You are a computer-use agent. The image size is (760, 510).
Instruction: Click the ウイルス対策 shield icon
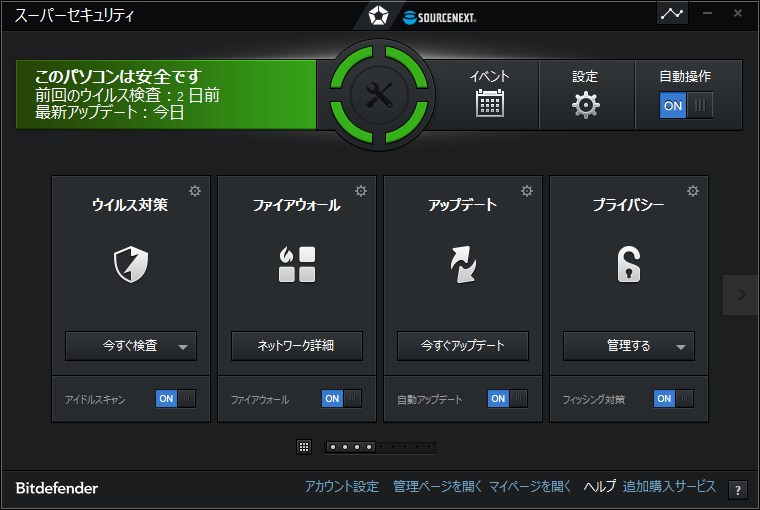[131, 264]
